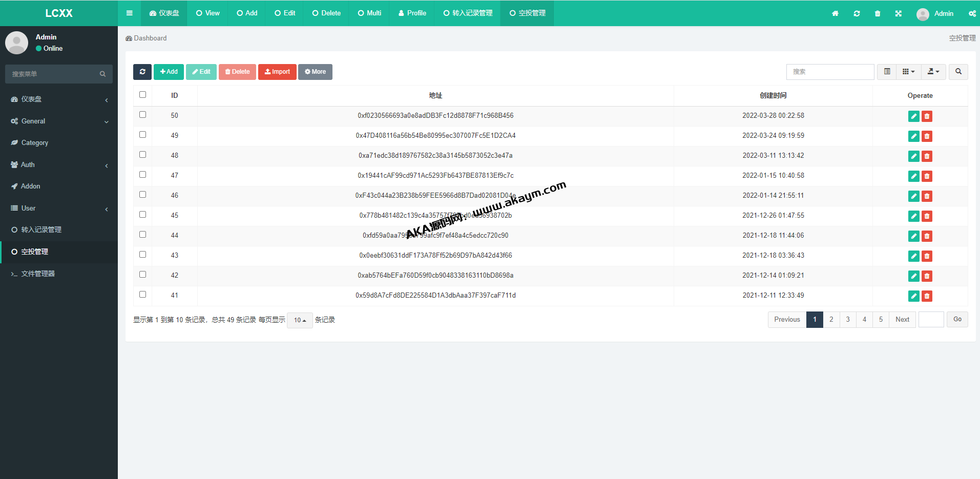Image resolution: width=980 pixels, height=479 pixels.
Task: Tick the checkbox for row 43
Action: (142, 255)
